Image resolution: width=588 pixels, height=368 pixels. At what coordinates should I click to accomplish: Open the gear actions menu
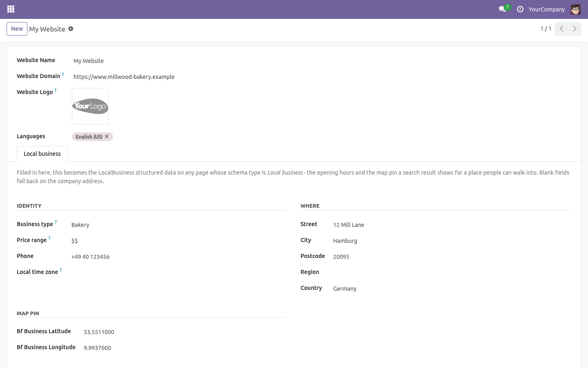[x=71, y=29]
